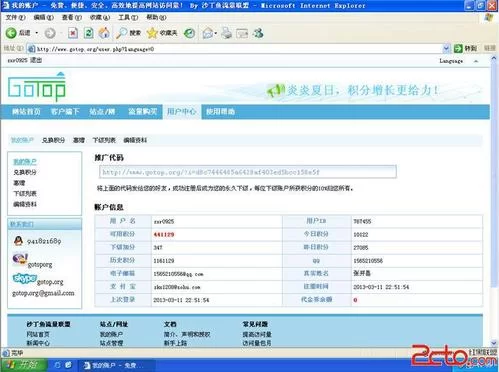Open the 查看 (View) menu
499x372 pixels.
point(72,17)
